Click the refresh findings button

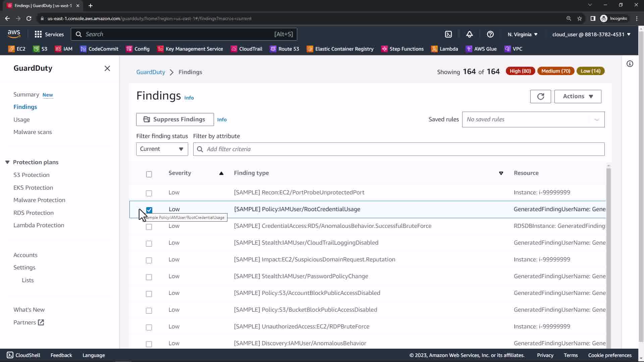tap(540, 97)
